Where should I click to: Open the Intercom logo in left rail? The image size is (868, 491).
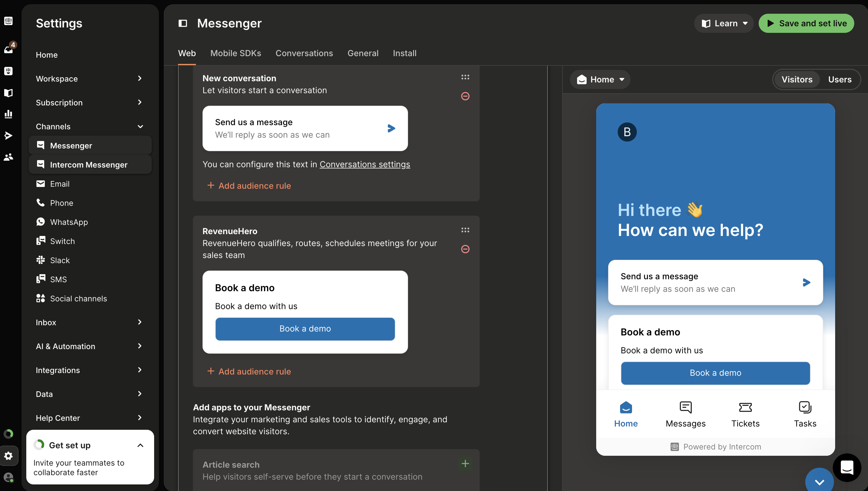click(8, 21)
